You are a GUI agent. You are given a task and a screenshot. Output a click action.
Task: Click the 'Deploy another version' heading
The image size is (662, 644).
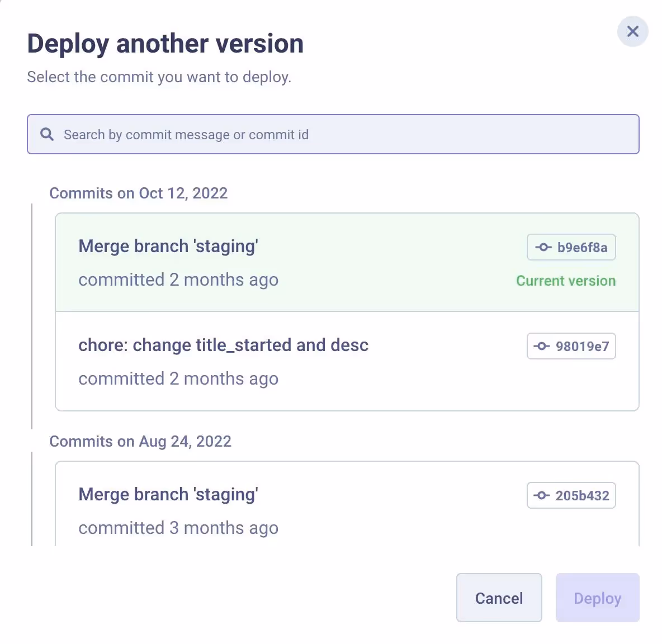[165, 43]
